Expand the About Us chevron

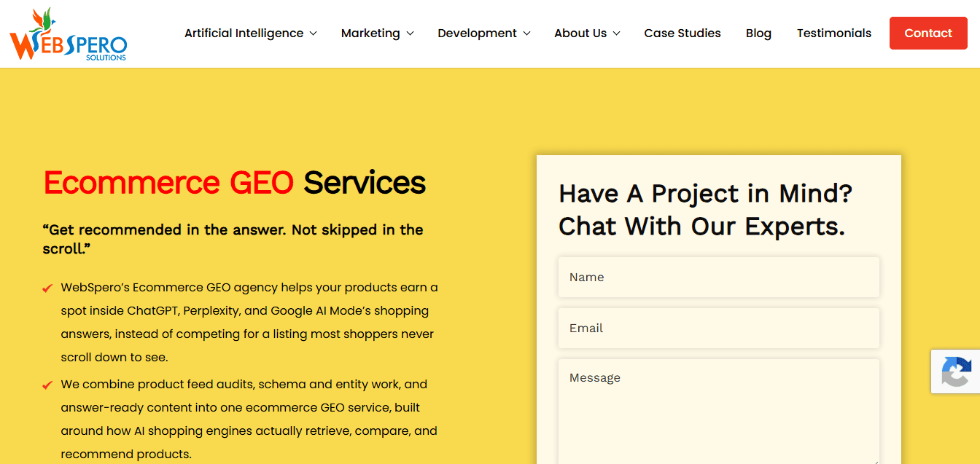tap(616, 34)
